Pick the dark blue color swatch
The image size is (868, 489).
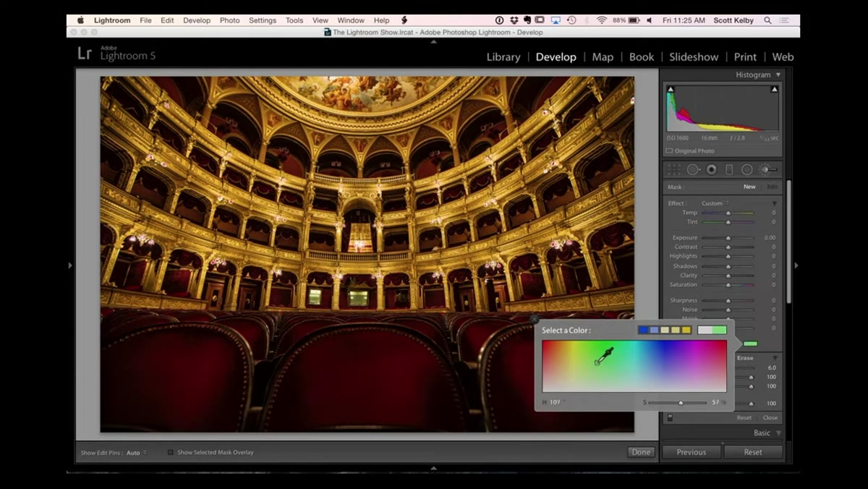pyautogui.click(x=643, y=330)
